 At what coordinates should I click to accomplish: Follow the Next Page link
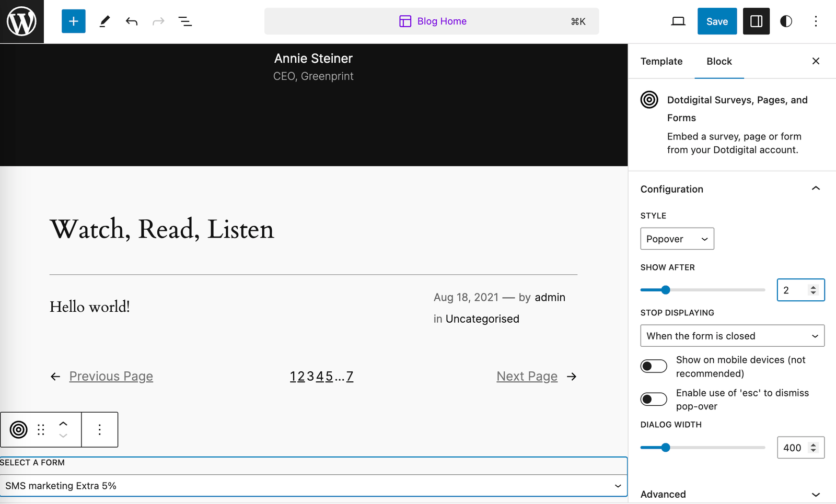click(x=527, y=376)
